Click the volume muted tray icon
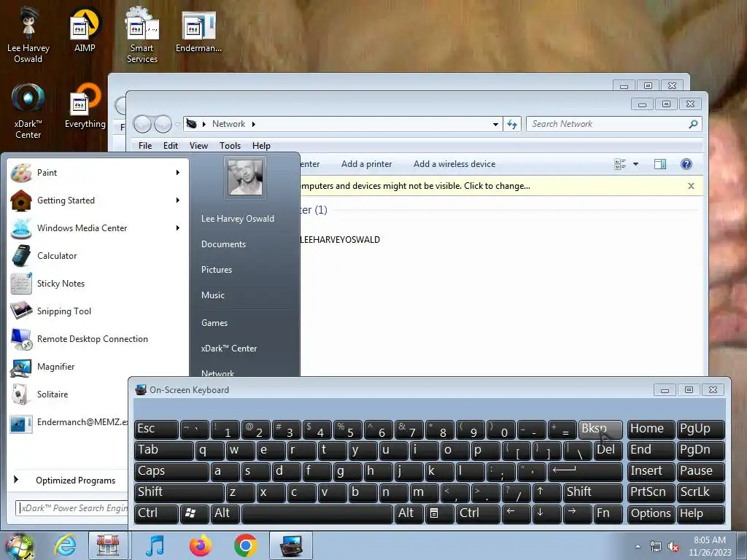The image size is (747, 560). pos(673,547)
